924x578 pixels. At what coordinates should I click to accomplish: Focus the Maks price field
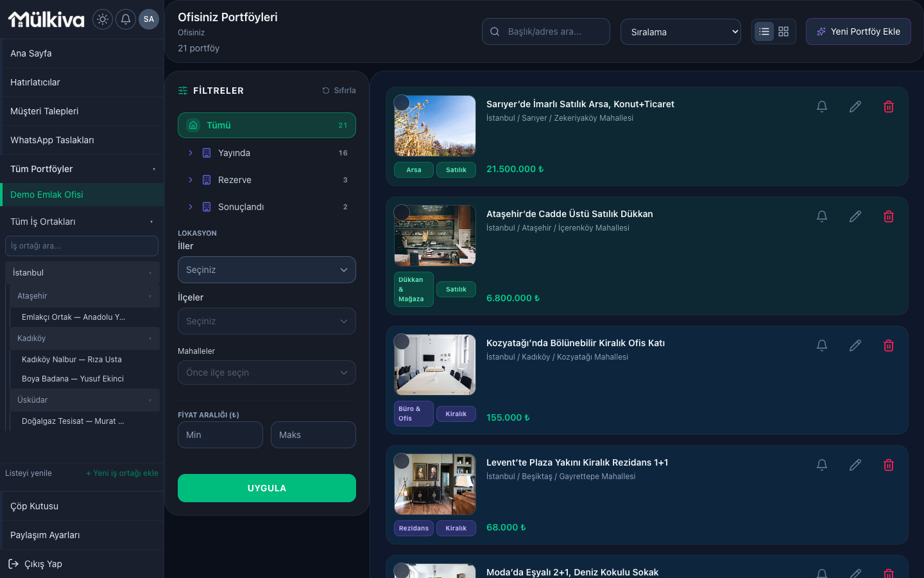313,435
